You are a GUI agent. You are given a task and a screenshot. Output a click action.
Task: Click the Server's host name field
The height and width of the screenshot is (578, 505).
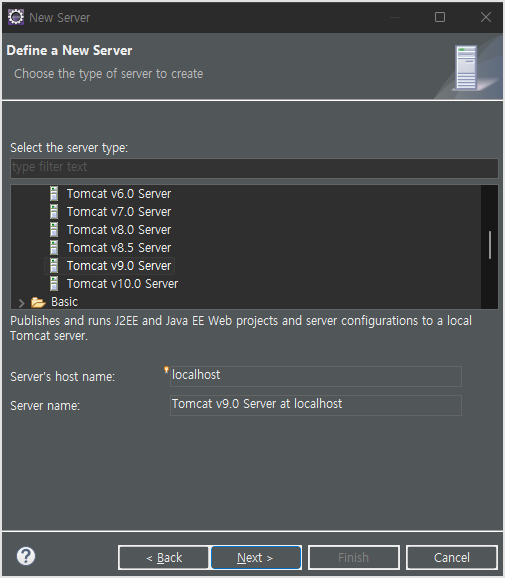tap(316, 376)
